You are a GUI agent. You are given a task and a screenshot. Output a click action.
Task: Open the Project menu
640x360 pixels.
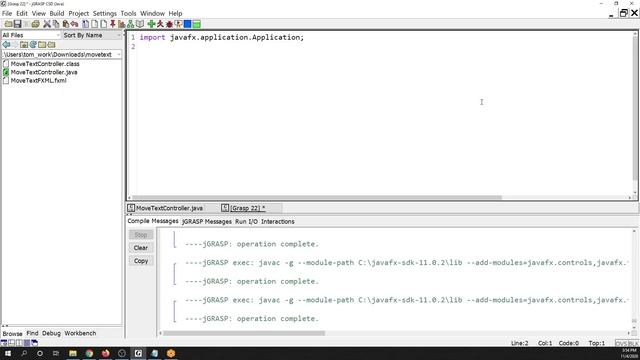click(x=78, y=13)
